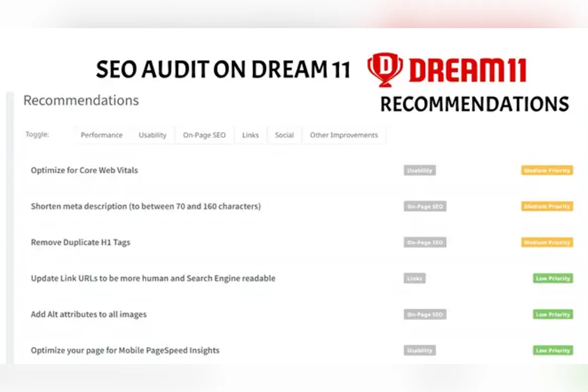Click On-Page SEO tag on Duplicate H1 row
588x392 pixels.
425,242
